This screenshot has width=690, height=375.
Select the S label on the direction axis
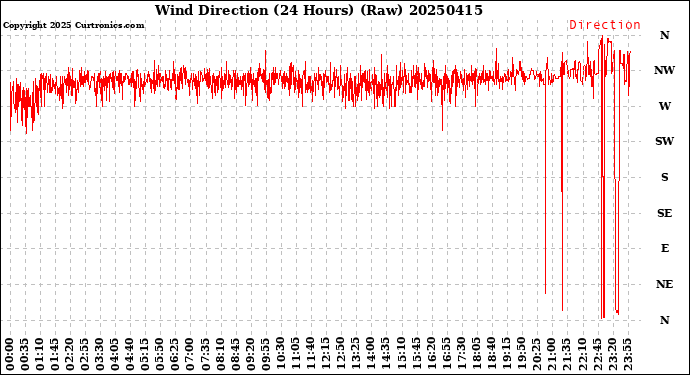(x=664, y=177)
